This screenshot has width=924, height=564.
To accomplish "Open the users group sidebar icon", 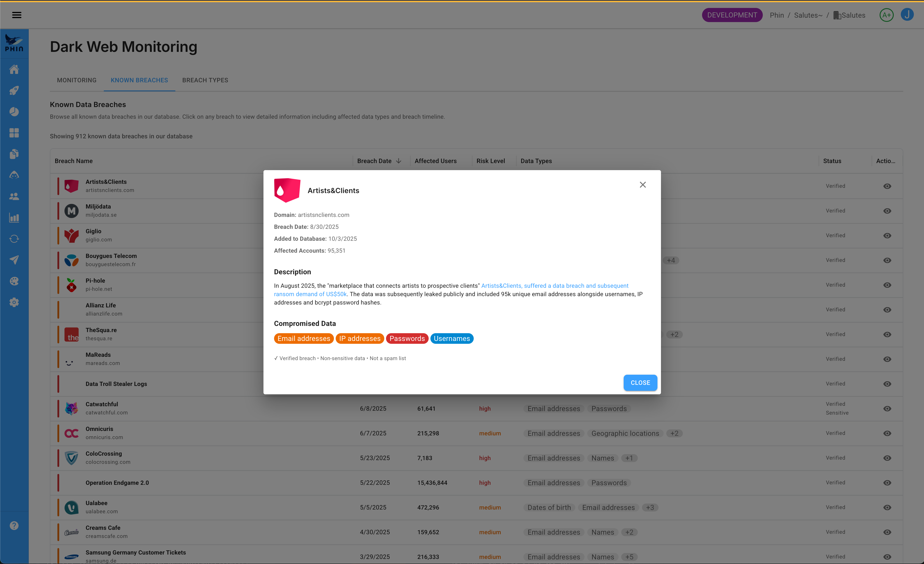I will click(x=14, y=196).
